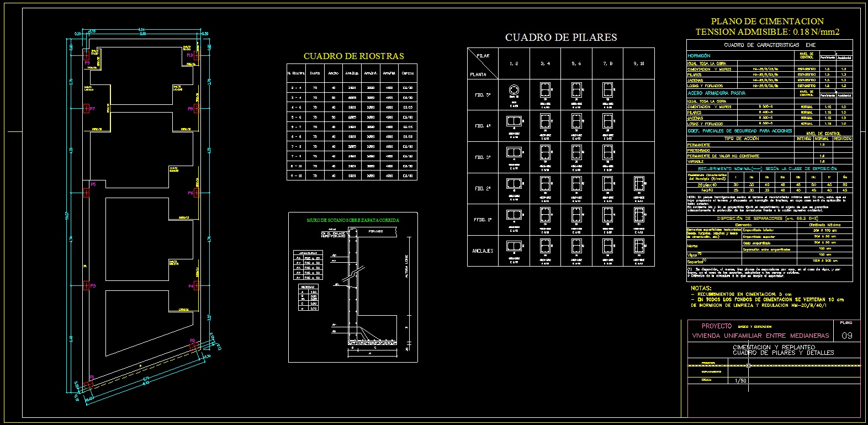
Task: Click the TENSION ADMISIBLE: 0.18 N/mm2 line
Action: click(x=767, y=32)
